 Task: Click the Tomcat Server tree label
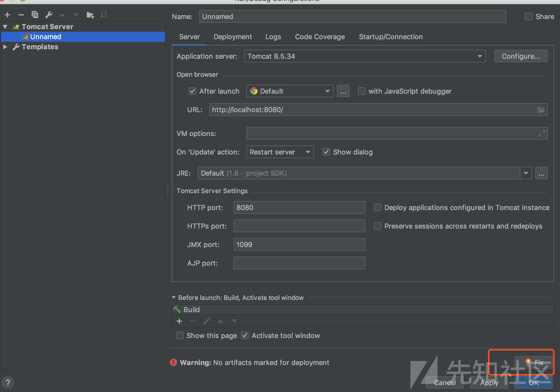(x=47, y=27)
